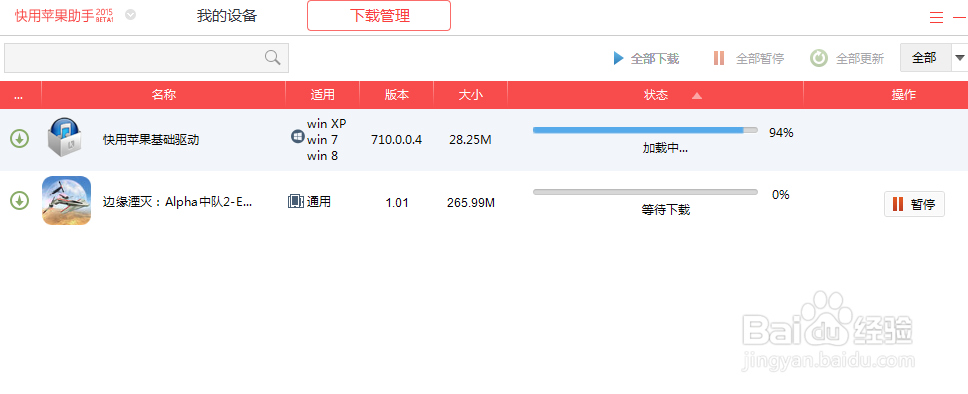The image size is (968, 394).
Task: Expand the arrow next to 快用苹果助手 logo
Action: 130,15
